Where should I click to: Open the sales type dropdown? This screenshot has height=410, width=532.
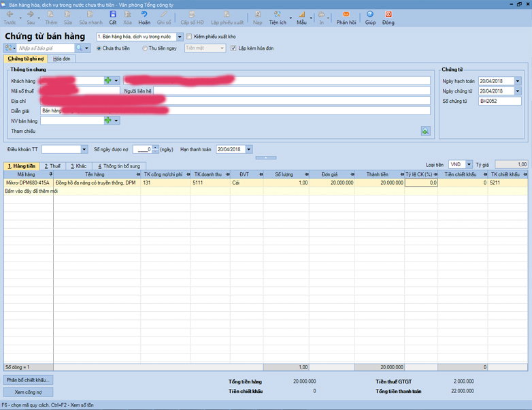coord(180,37)
